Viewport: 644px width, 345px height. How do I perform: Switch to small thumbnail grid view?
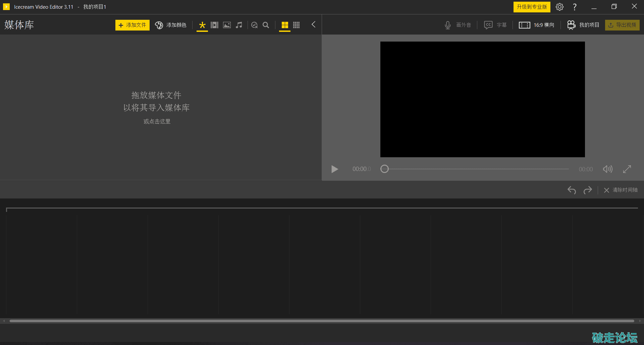296,25
